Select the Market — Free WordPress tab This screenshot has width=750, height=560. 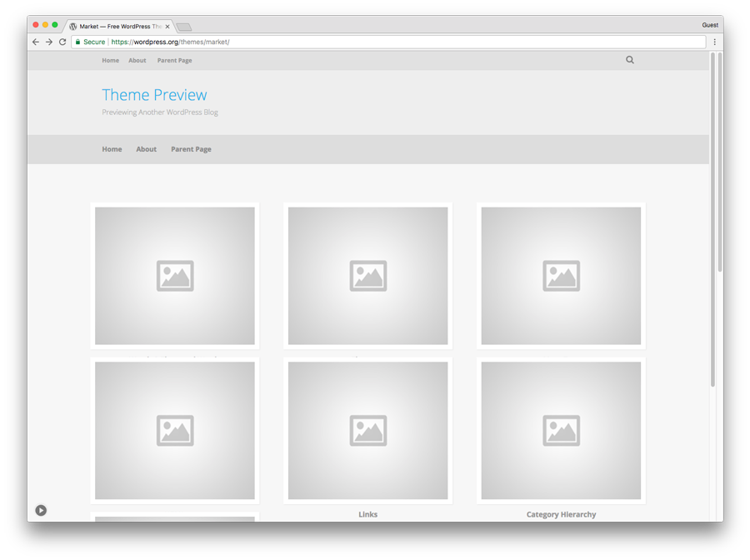(119, 27)
